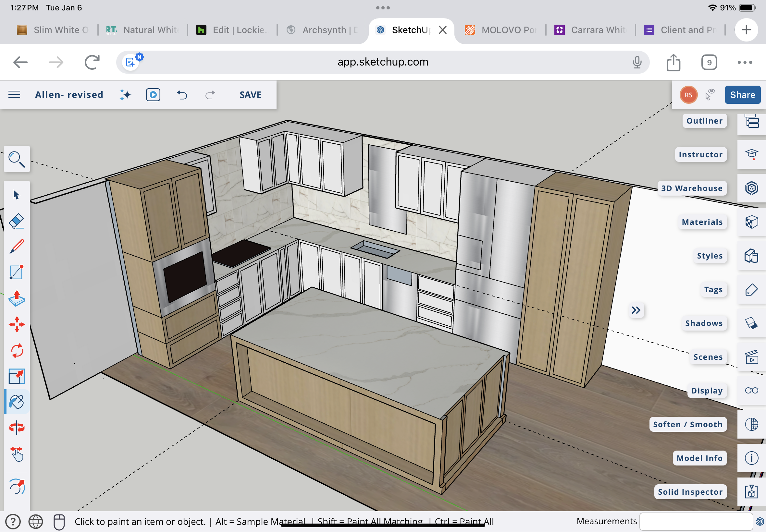
Task: Open the 3D Warehouse panel icon
Action: (x=751, y=188)
